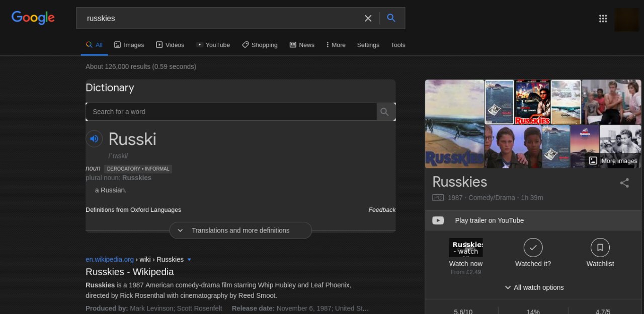Click the 4.7/5 rating

[603, 311]
